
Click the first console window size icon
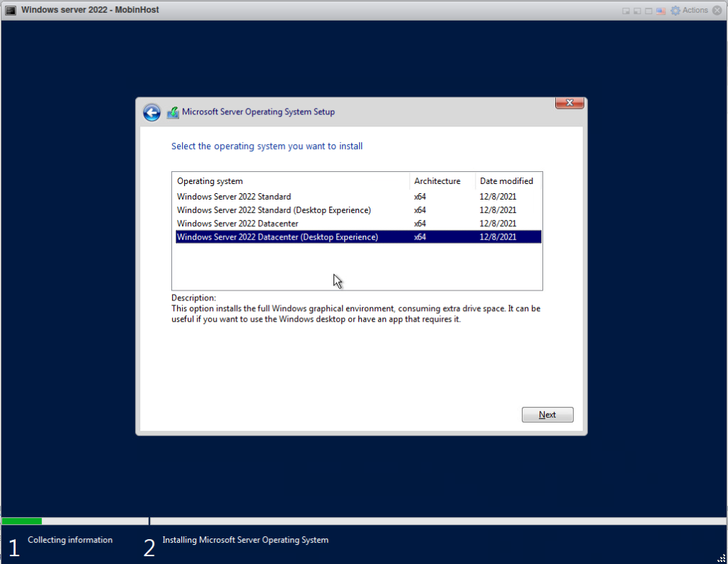pos(626,11)
